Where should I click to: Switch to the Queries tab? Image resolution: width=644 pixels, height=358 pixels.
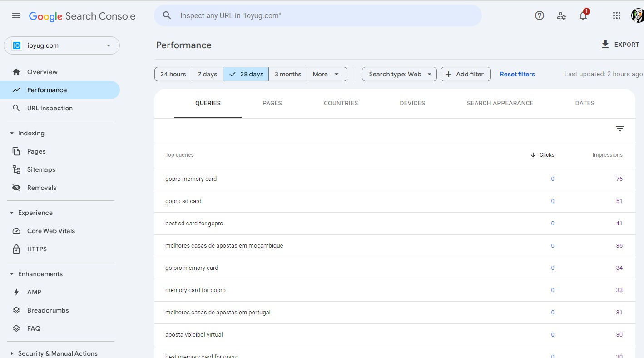pos(208,104)
